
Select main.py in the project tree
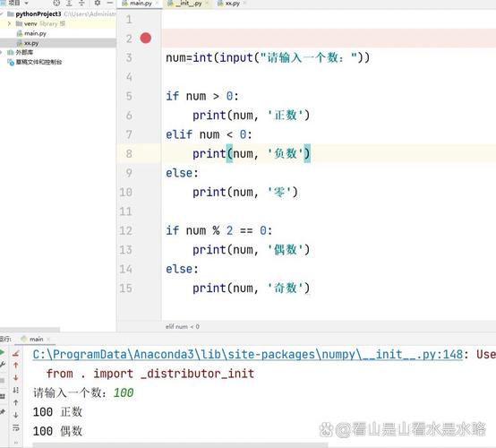click(35, 33)
